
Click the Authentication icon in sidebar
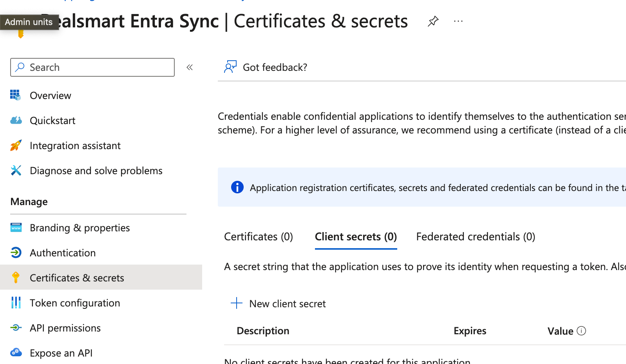(16, 253)
